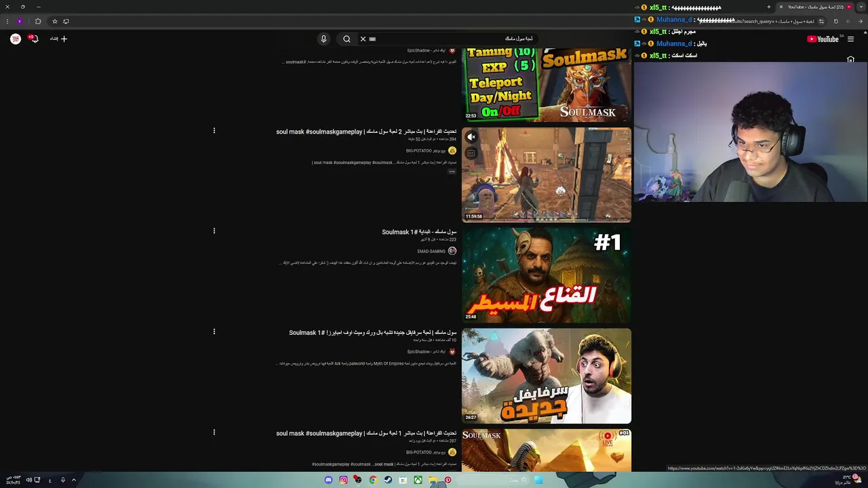Open Discord from the taskbar
Viewport: 868px width, 488px height.
[x=328, y=480]
